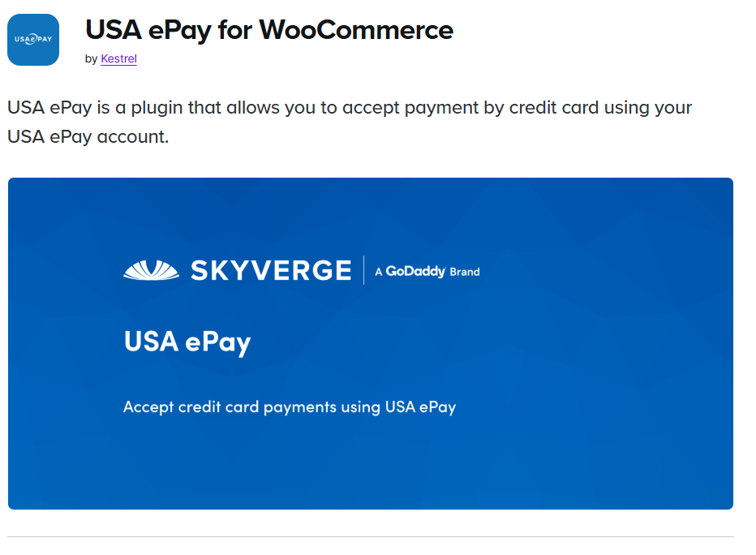Open the Kestrel author link
Image resolution: width=756 pixels, height=555 pixels.
(x=118, y=59)
